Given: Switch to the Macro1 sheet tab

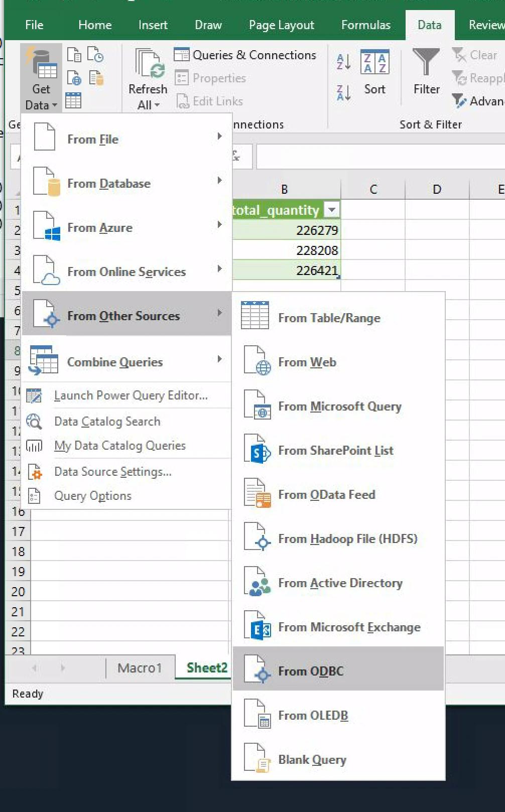Looking at the screenshot, I should 140,668.
